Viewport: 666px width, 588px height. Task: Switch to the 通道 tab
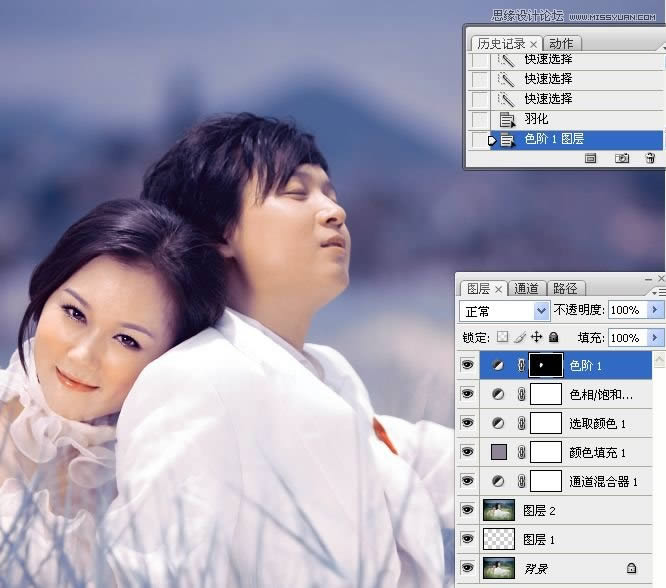pos(526,289)
